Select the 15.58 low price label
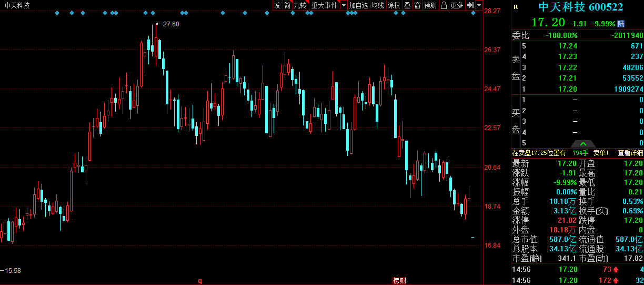This screenshot has width=644, height=285. point(13,270)
